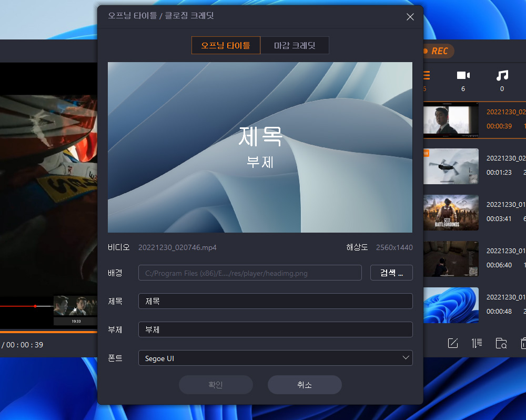Click the open folder search icon
Screen dimensions: 526x420
click(x=501, y=343)
